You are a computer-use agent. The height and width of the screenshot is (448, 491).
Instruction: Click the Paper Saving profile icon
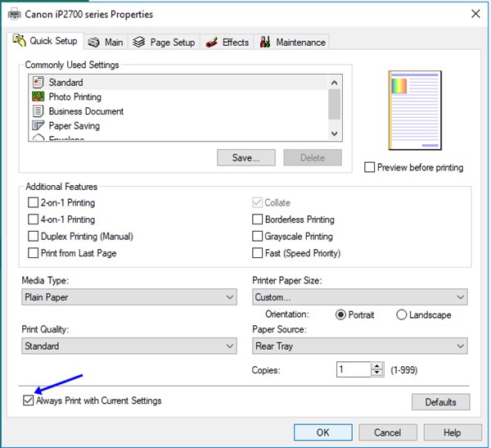(38, 125)
